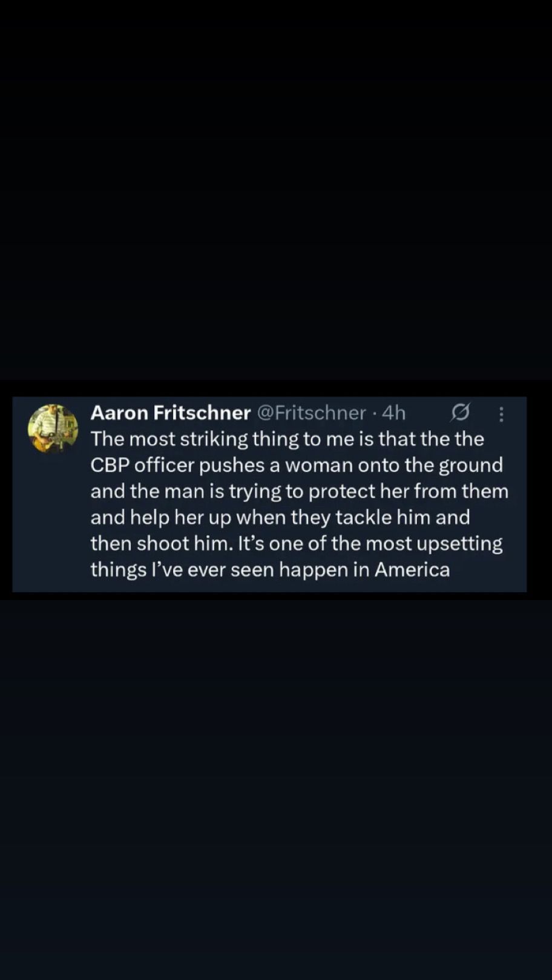Click Aaron Fritschner's profile avatar

53,428
